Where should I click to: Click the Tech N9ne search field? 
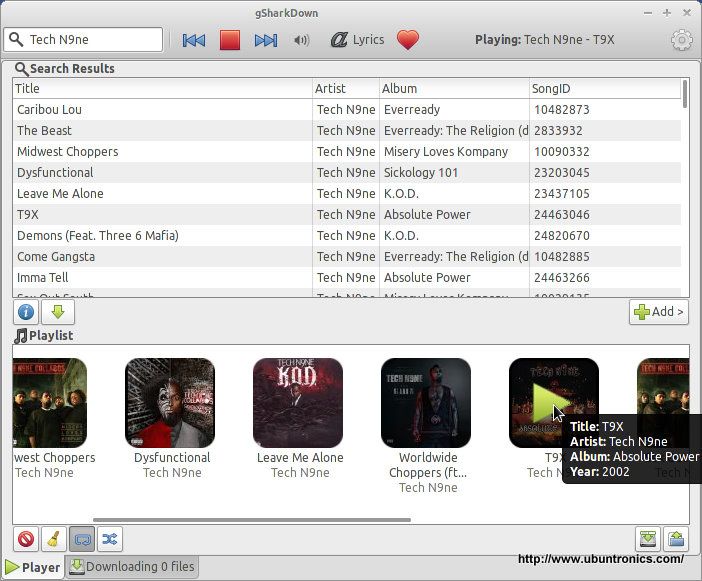tap(92, 40)
